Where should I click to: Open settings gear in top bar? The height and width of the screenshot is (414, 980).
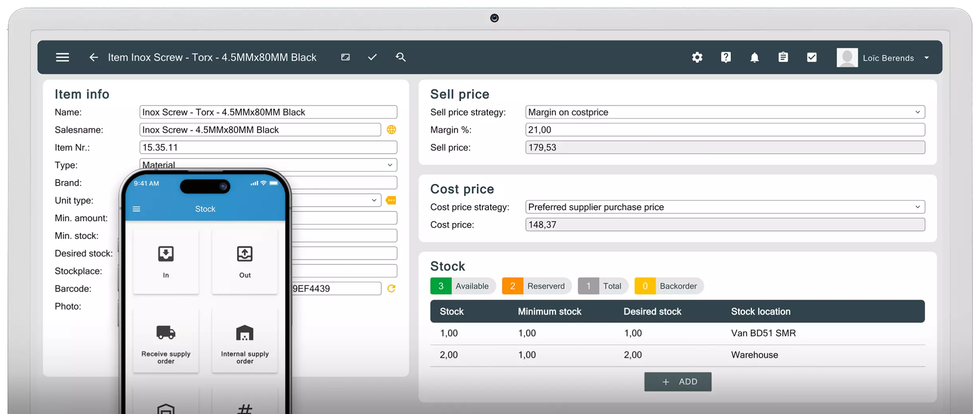[x=697, y=57]
